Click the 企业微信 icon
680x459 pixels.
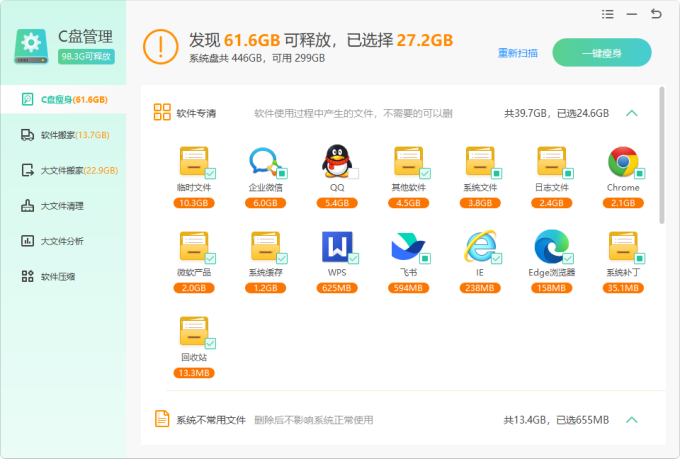pyautogui.click(x=264, y=161)
